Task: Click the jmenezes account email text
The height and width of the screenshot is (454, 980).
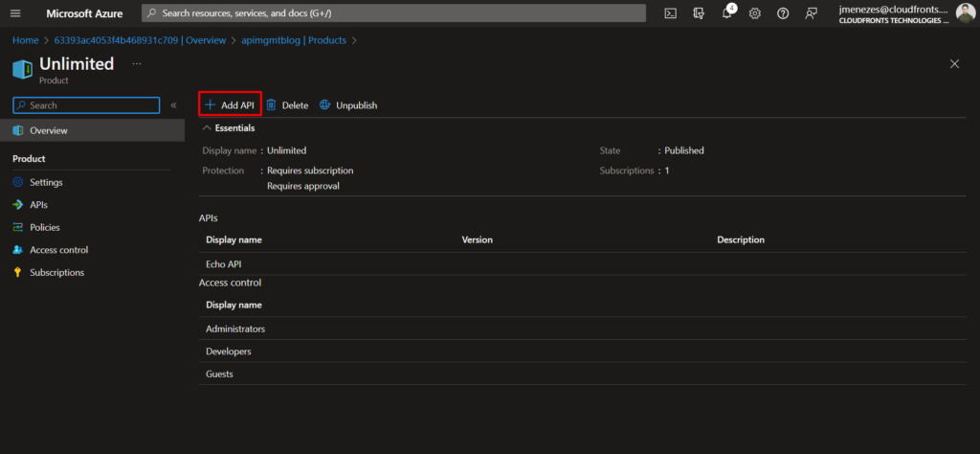Action: 893,10
